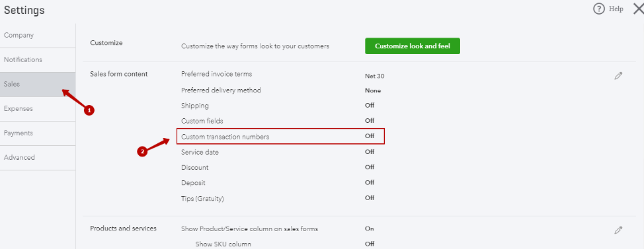Click the None delivery method value
The width and height of the screenshot is (644, 249).
tap(373, 90)
